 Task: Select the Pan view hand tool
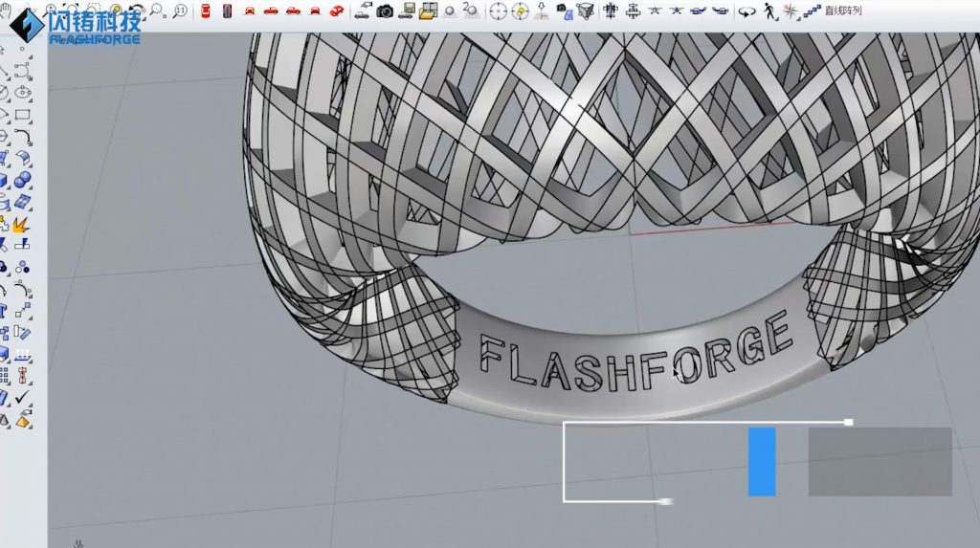(x=6, y=11)
